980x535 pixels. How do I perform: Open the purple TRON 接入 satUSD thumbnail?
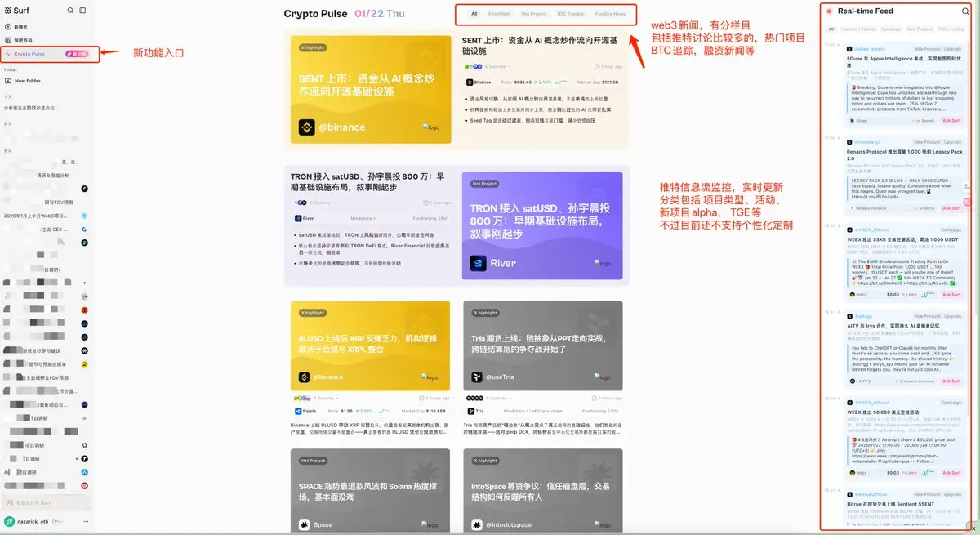pos(541,225)
